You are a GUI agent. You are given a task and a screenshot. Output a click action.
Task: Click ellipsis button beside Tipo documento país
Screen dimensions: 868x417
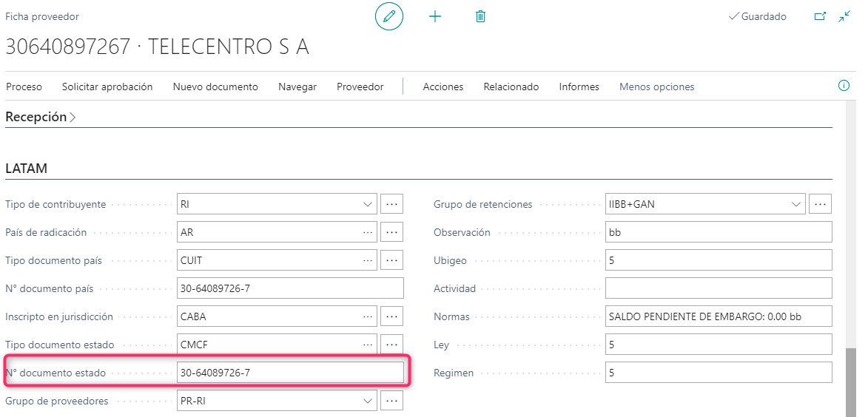[x=392, y=260]
